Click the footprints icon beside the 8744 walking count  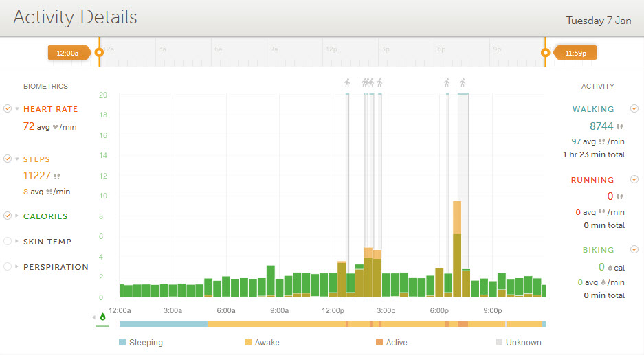[620, 127]
